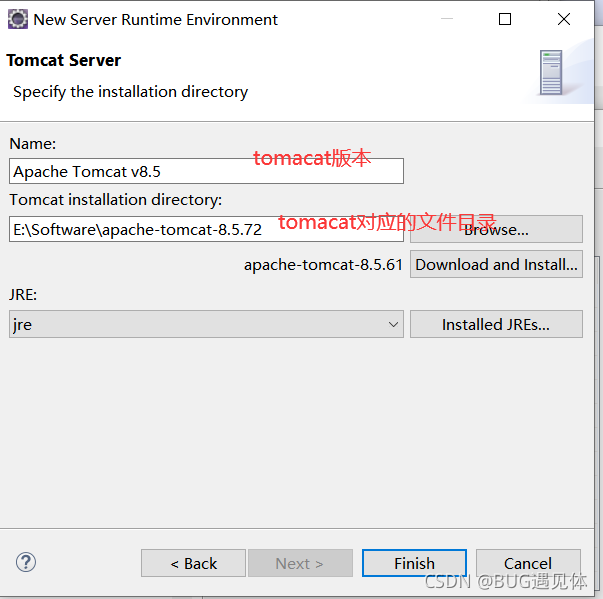Click the apache-tomcat-8.5.61 version label

[x=323, y=264]
